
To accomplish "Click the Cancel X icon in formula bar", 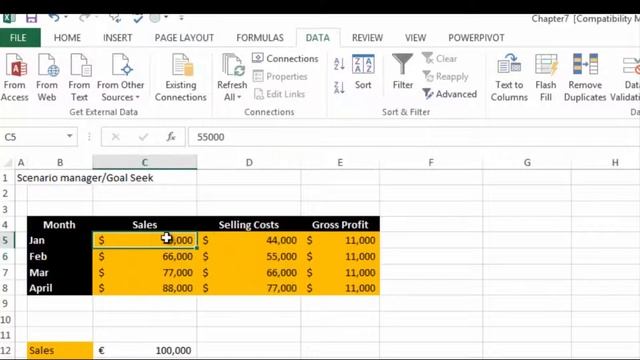I will point(116,137).
